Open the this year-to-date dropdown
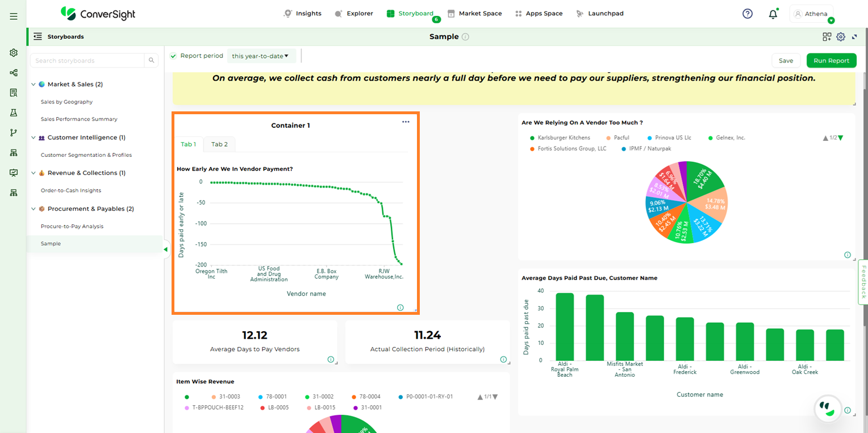The width and height of the screenshot is (868, 433). tap(261, 56)
